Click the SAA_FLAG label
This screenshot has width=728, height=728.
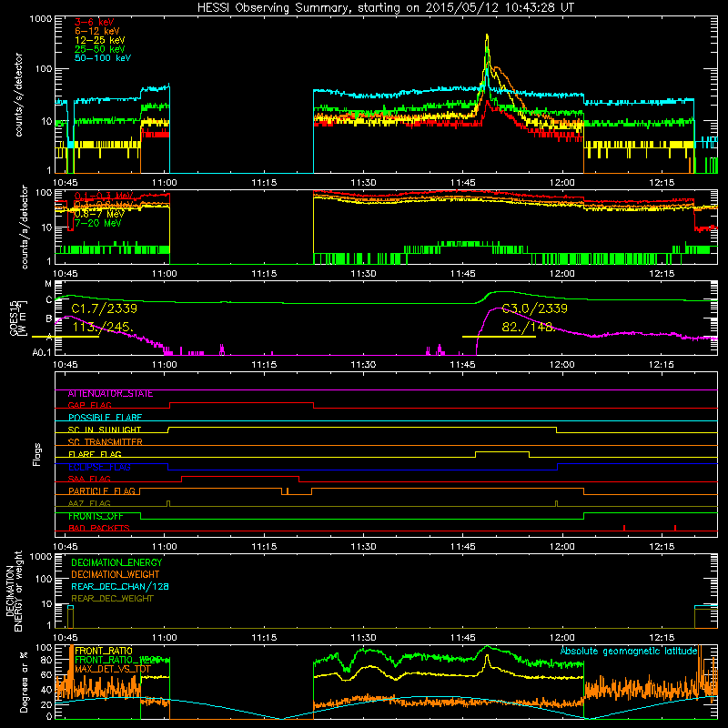[89, 480]
